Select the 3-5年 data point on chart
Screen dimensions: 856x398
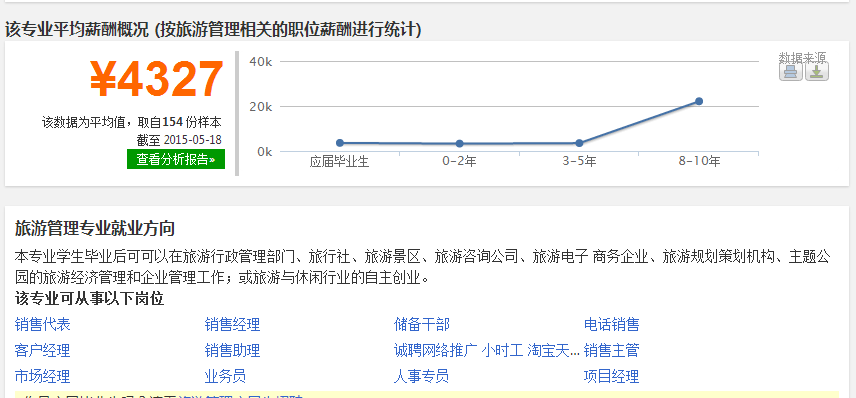pos(579,143)
